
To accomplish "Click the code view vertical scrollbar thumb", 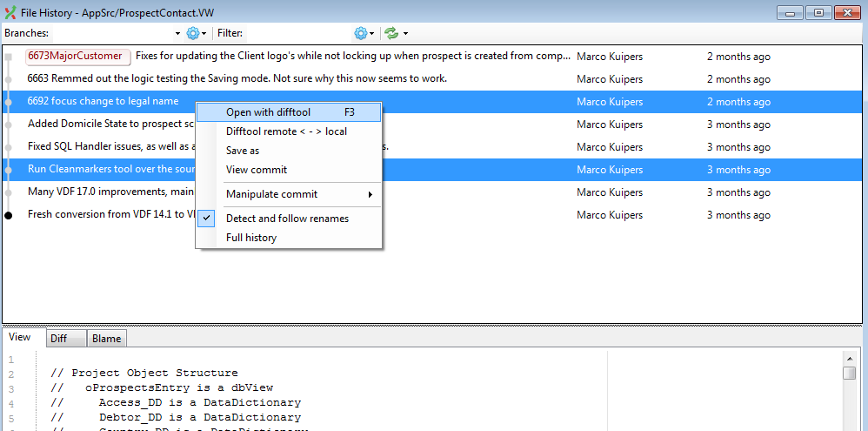I will (x=849, y=374).
